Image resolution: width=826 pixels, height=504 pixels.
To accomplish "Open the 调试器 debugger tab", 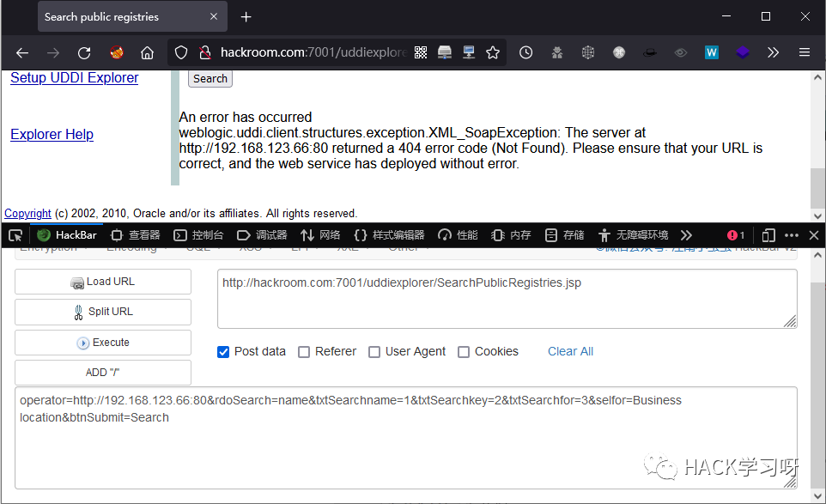I will (262, 235).
